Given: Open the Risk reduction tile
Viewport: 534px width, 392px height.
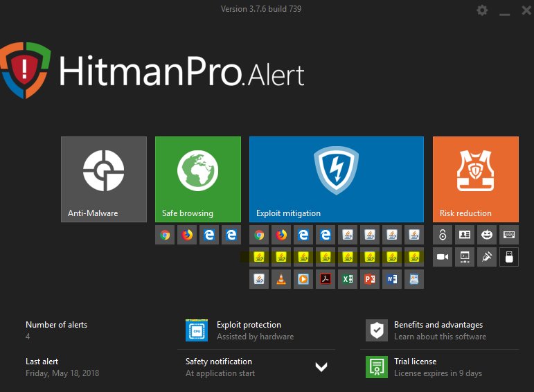Looking at the screenshot, I should [476, 179].
